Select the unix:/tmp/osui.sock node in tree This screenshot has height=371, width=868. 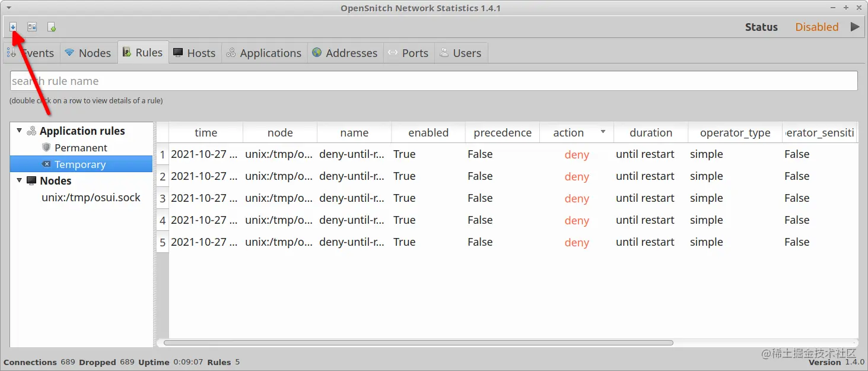pyautogui.click(x=91, y=197)
